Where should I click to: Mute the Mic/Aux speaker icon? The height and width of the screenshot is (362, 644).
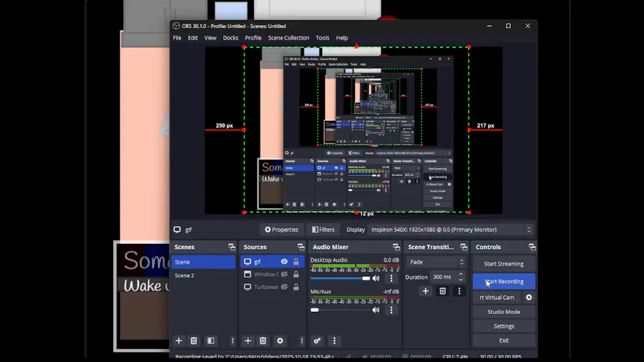[x=376, y=310]
